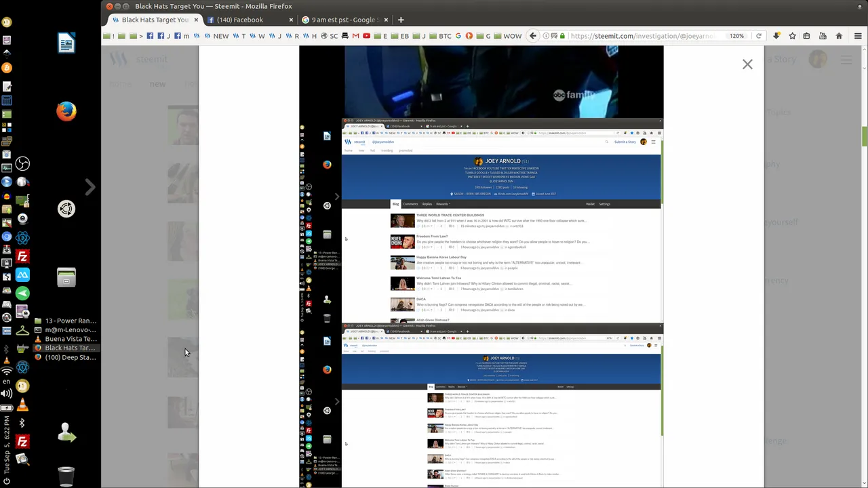Image resolution: width=868 pixels, height=488 pixels.
Task: Switch to the m@m-Lenovo terminal window
Action: (x=65, y=329)
